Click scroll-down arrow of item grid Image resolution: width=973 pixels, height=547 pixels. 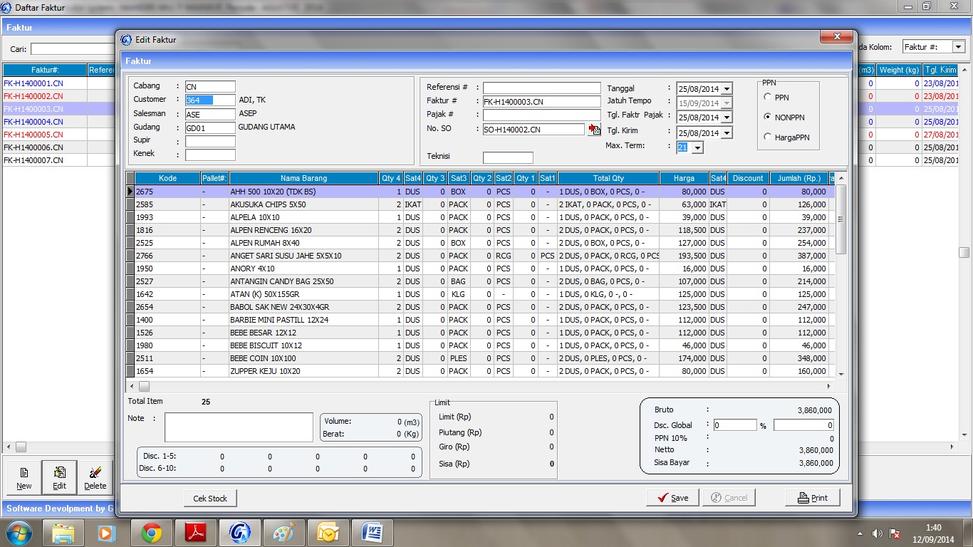pos(841,374)
